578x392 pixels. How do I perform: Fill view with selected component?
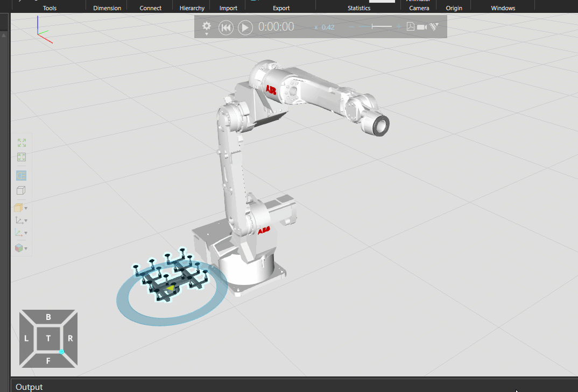click(22, 158)
